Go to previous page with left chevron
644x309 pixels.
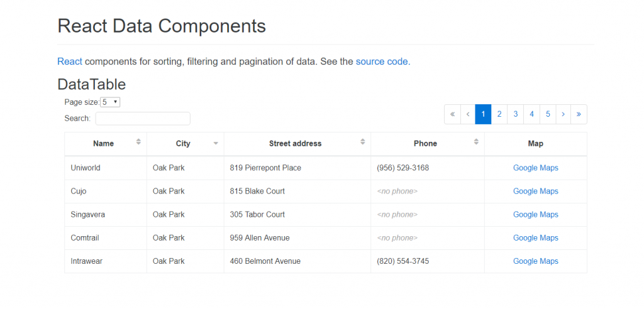click(468, 114)
